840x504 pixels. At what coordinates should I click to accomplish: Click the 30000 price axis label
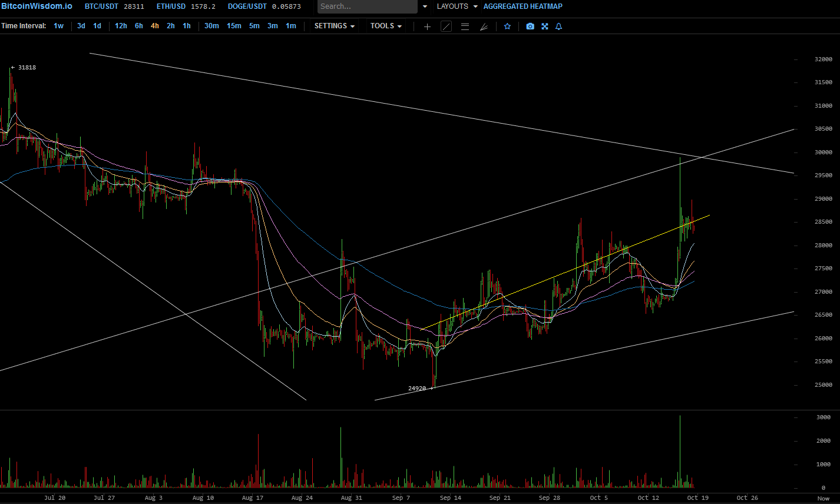[824, 152]
